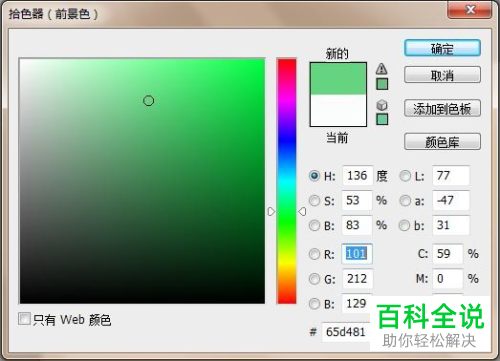Click the H field showing 136

[357, 176]
